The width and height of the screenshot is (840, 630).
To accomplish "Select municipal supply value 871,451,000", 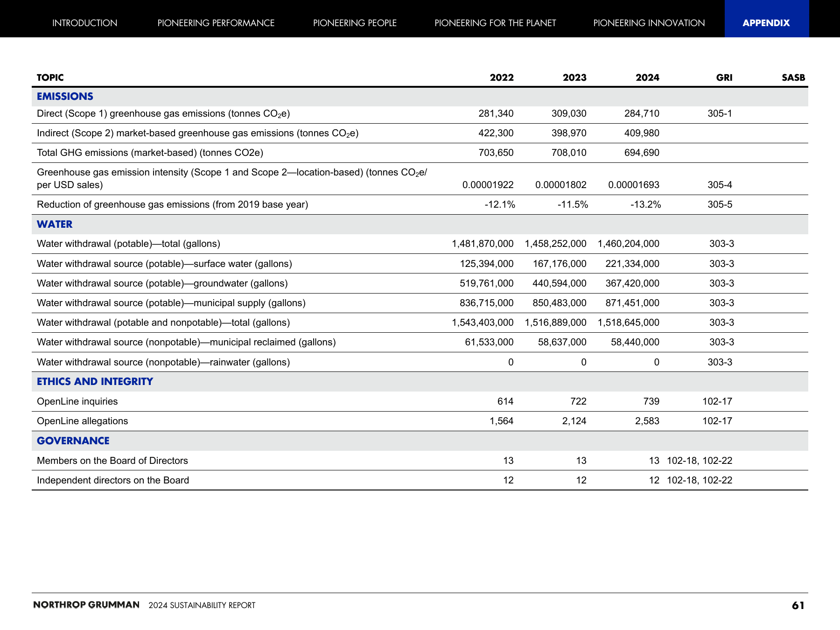I will click(632, 303).
